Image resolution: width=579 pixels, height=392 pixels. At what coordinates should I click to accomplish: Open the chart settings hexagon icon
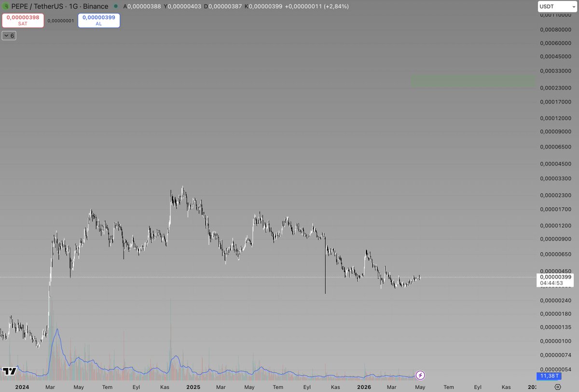click(558, 387)
